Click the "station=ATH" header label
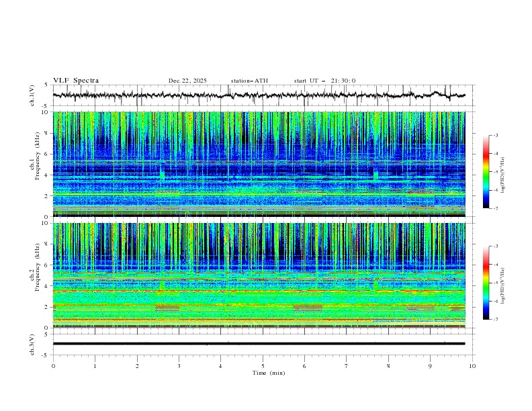Image resolution: width=532 pixels, height=411 pixels. [249, 81]
